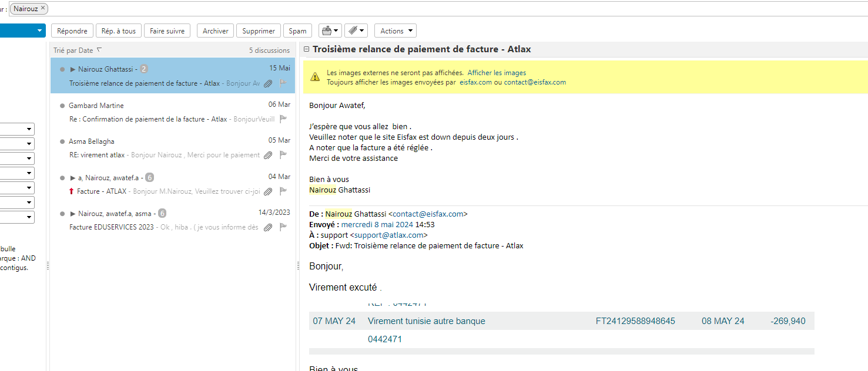Click attachment icon on Facture EDUSERVICES 2023

coord(268,227)
